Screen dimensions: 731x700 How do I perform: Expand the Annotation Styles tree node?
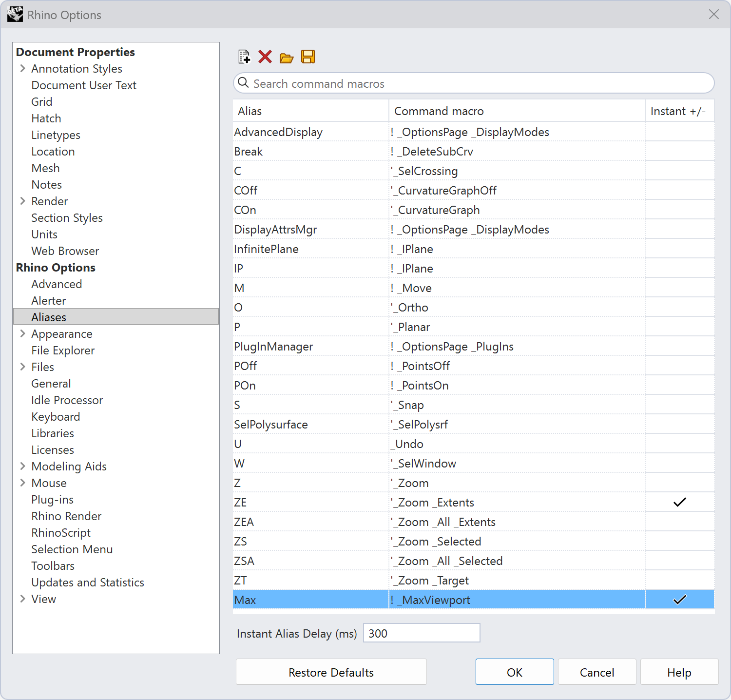(22, 69)
